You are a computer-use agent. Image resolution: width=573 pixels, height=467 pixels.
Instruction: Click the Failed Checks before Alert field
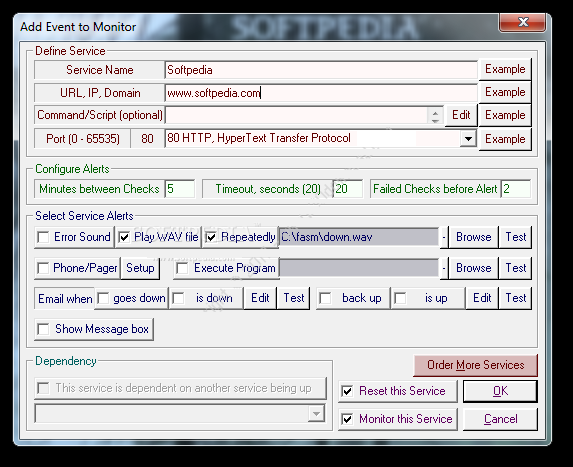516,189
